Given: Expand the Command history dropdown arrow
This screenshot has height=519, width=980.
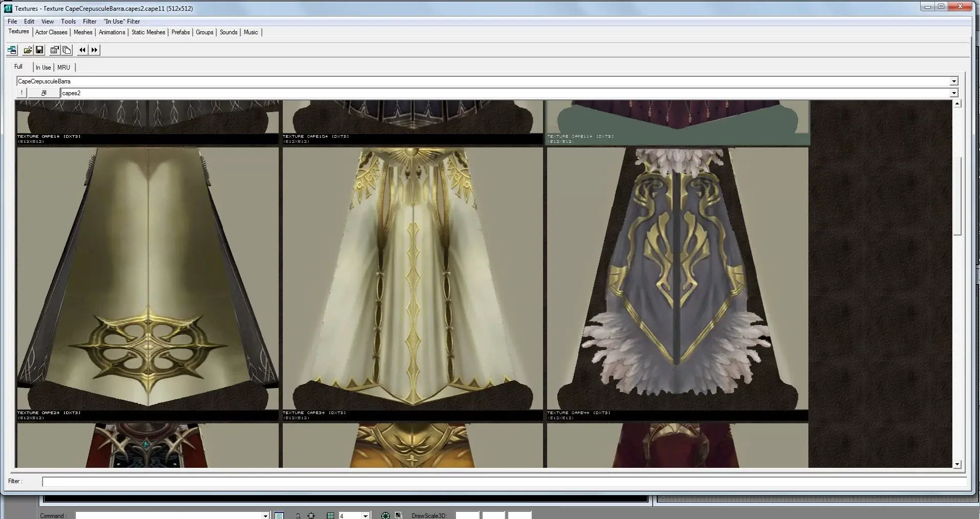Looking at the screenshot, I should 266,515.
